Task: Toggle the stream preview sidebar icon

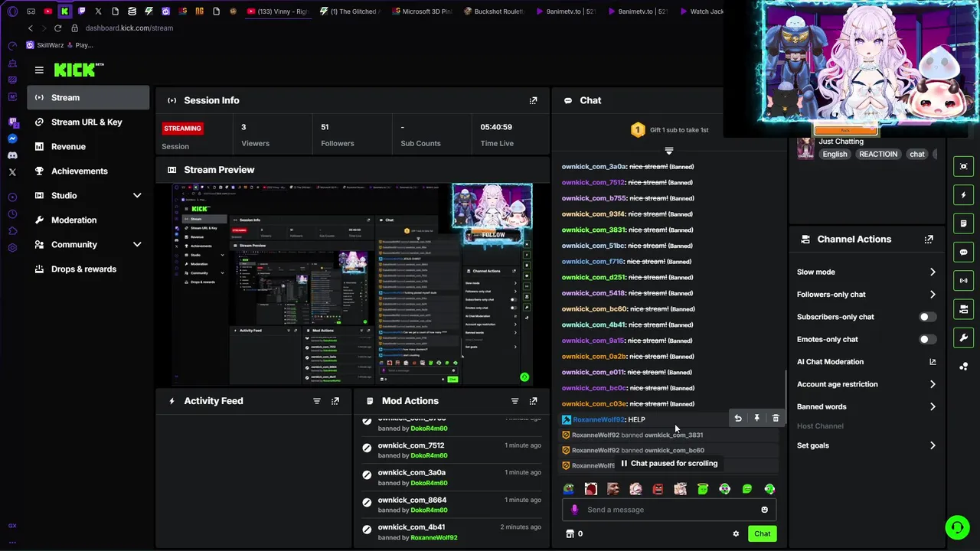Action: (964, 167)
